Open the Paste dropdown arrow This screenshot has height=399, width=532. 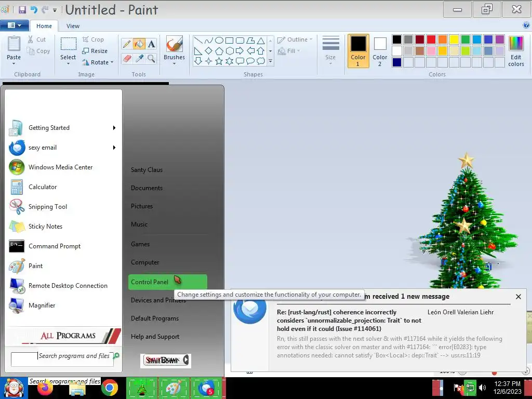point(14,64)
